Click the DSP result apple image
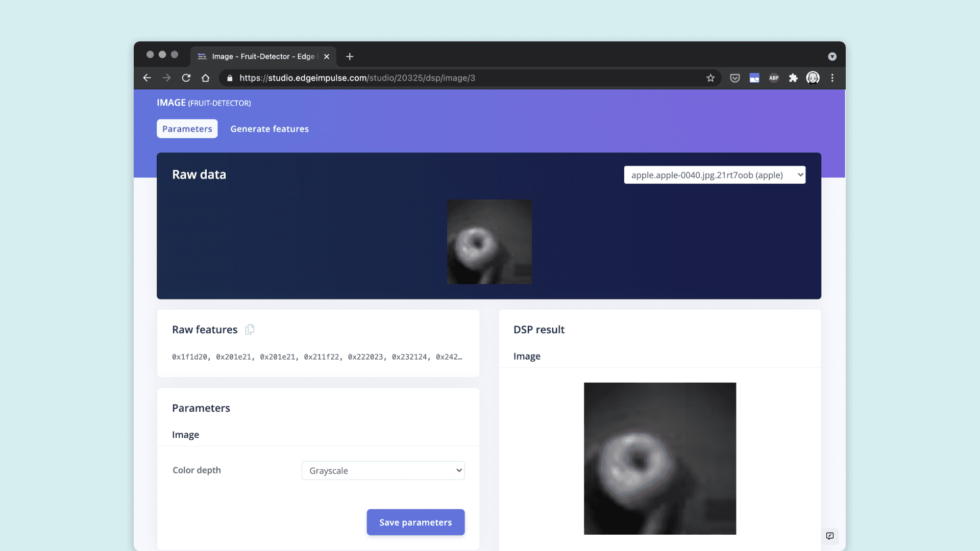 coord(659,459)
